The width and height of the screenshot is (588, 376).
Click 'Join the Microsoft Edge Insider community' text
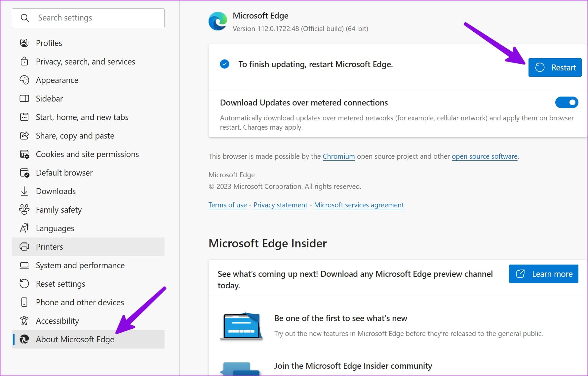tap(353, 366)
